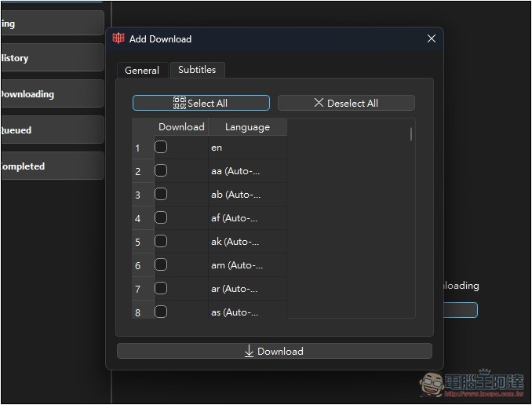Click the Language column header

(247, 126)
